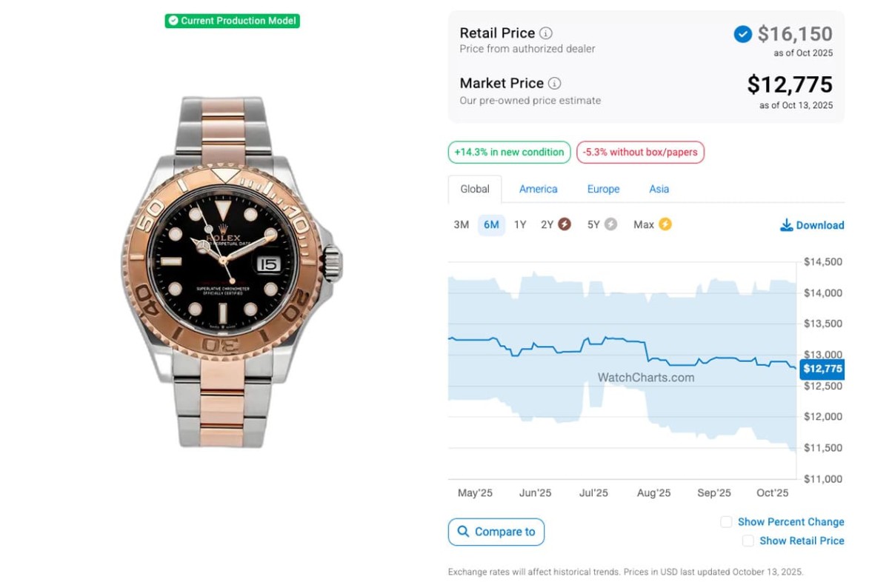Click the Compare to magnifier icon
This screenshot has width=889, height=588.
[x=464, y=532]
